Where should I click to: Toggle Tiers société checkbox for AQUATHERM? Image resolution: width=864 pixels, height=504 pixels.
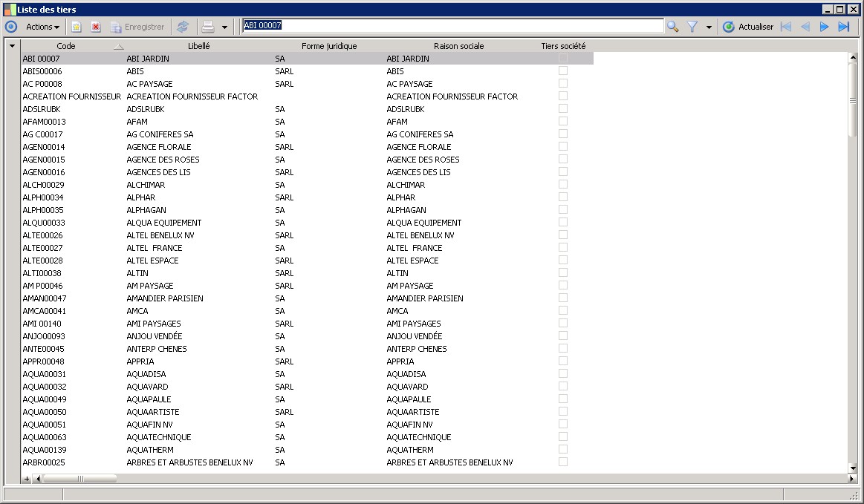pyautogui.click(x=563, y=450)
